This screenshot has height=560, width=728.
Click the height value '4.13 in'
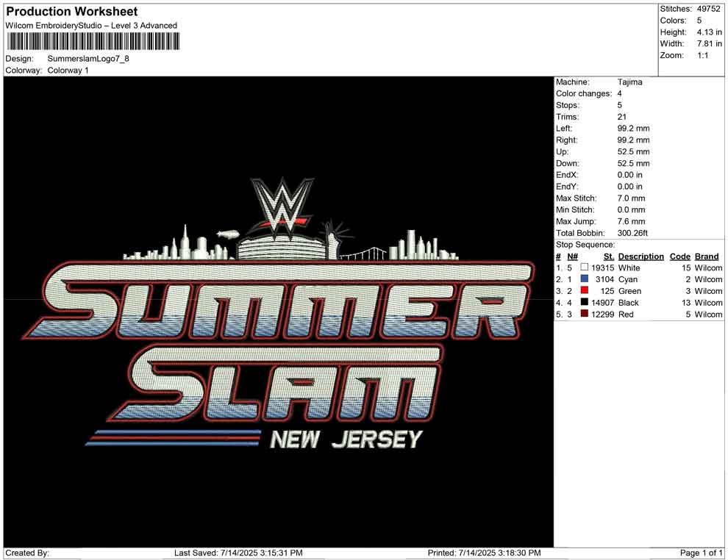709,32
